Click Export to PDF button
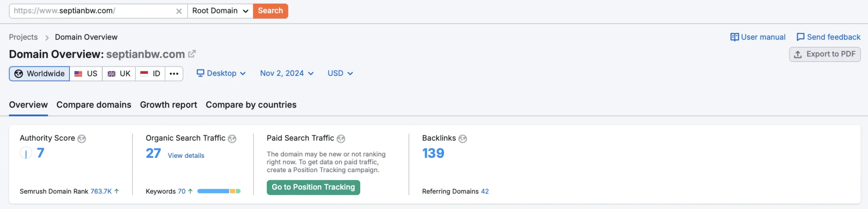Image resolution: width=868 pixels, height=209 pixels. (825, 54)
